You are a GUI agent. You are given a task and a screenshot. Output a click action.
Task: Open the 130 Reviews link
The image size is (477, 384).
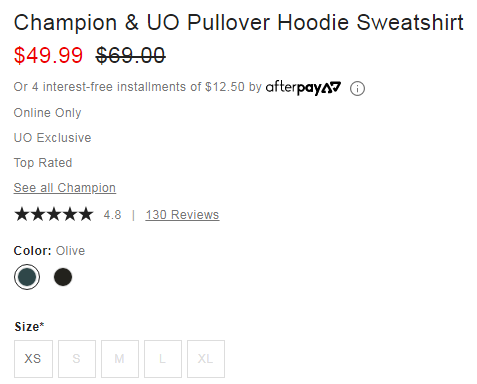pos(182,215)
